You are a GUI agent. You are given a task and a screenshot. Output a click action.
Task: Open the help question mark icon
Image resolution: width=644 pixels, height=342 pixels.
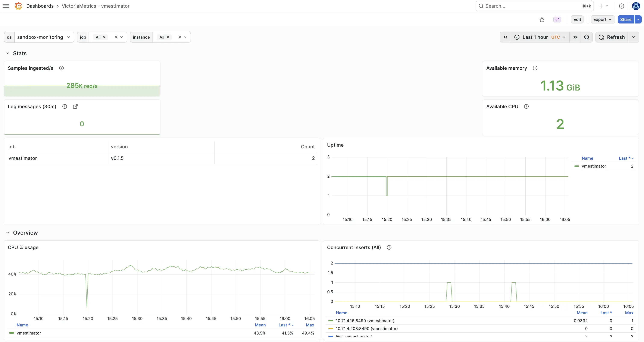[x=622, y=6]
